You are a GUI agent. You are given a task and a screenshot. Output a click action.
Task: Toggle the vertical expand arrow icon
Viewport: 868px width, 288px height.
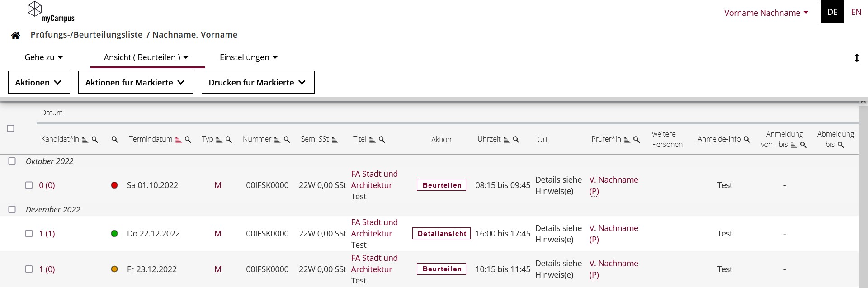click(x=856, y=58)
